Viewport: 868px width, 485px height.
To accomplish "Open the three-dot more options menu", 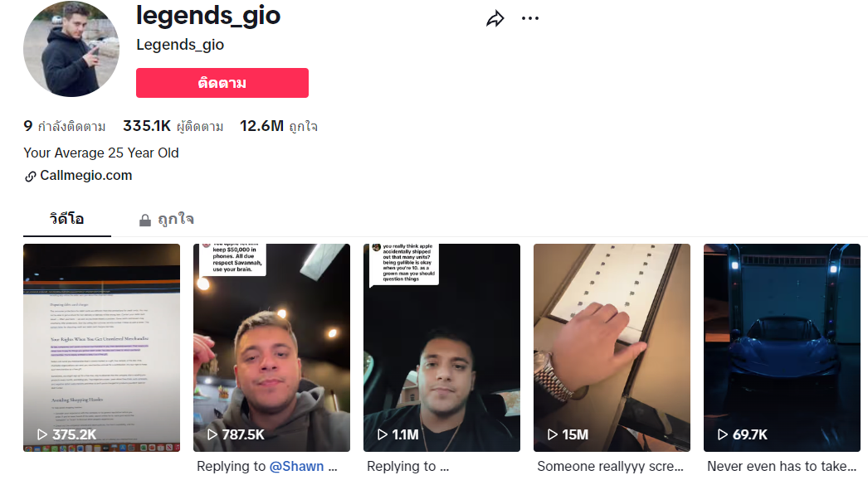I will pos(529,19).
